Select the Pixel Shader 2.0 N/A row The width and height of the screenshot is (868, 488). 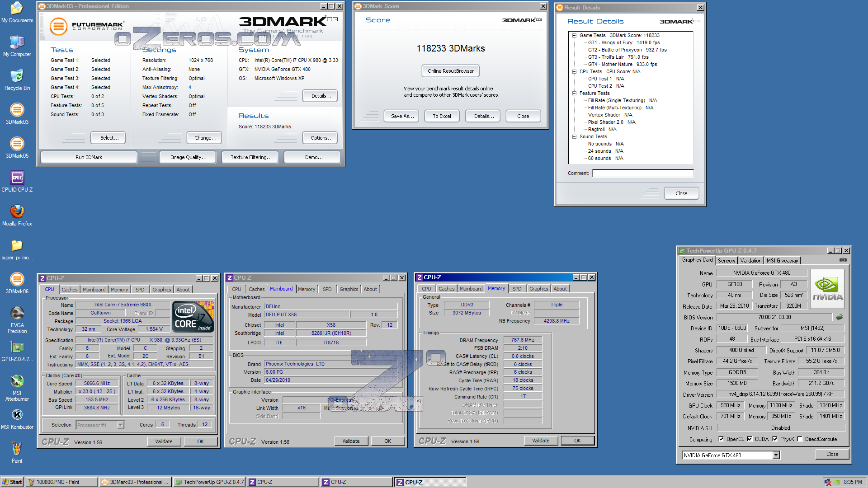click(611, 122)
